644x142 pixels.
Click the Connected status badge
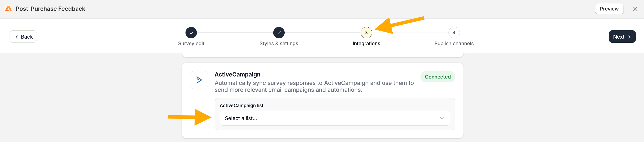[438, 77]
